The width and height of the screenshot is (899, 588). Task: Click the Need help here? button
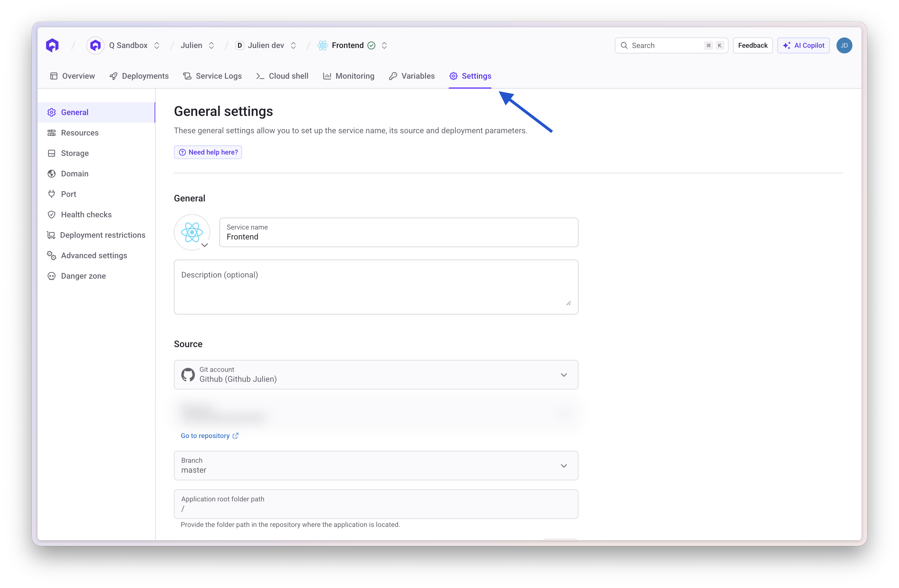[x=208, y=152]
